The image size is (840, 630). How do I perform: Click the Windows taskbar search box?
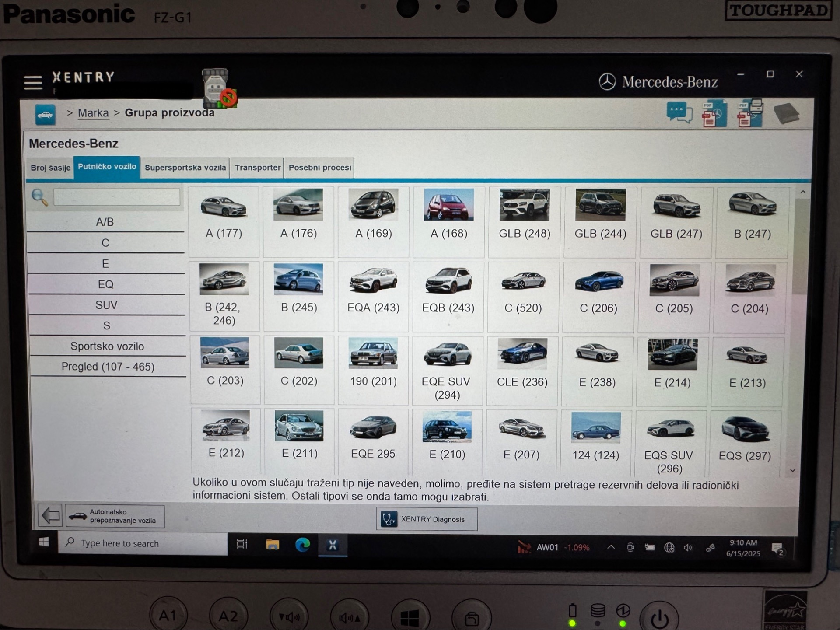coord(143,543)
